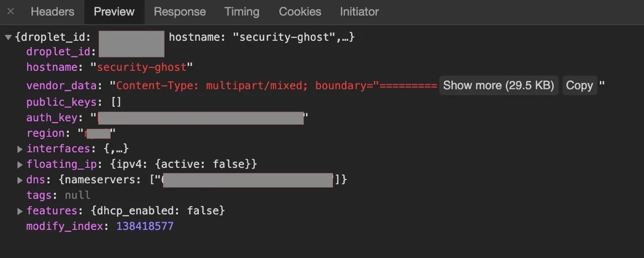Click the modify_index number value
The image size is (644, 258).
coord(145,226)
